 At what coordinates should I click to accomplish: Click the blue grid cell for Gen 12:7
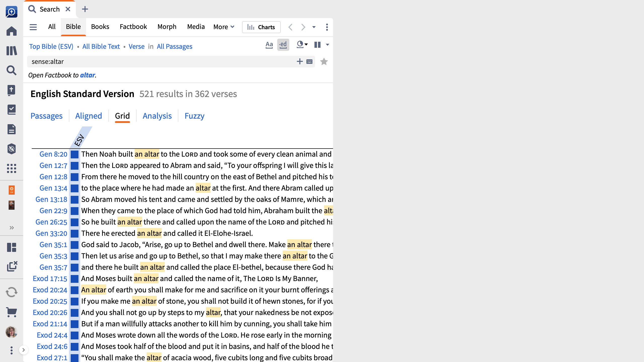point(74,166)
